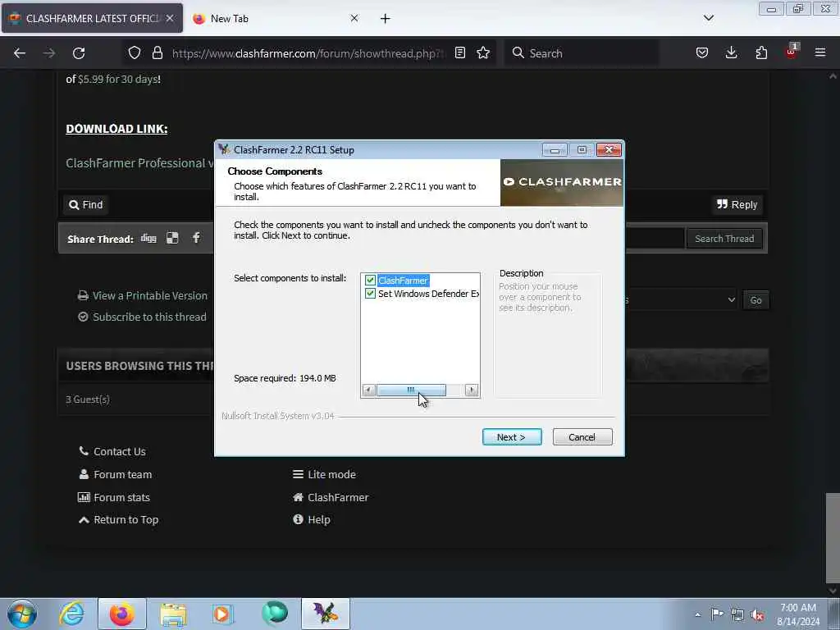Click the ClashFarmer installer taskbar icon

click(325, 614)
